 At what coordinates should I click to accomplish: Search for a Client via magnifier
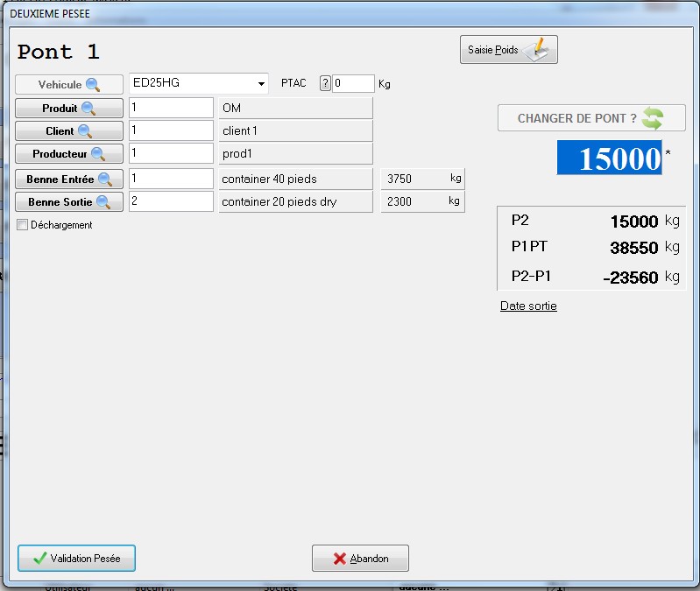69,131
